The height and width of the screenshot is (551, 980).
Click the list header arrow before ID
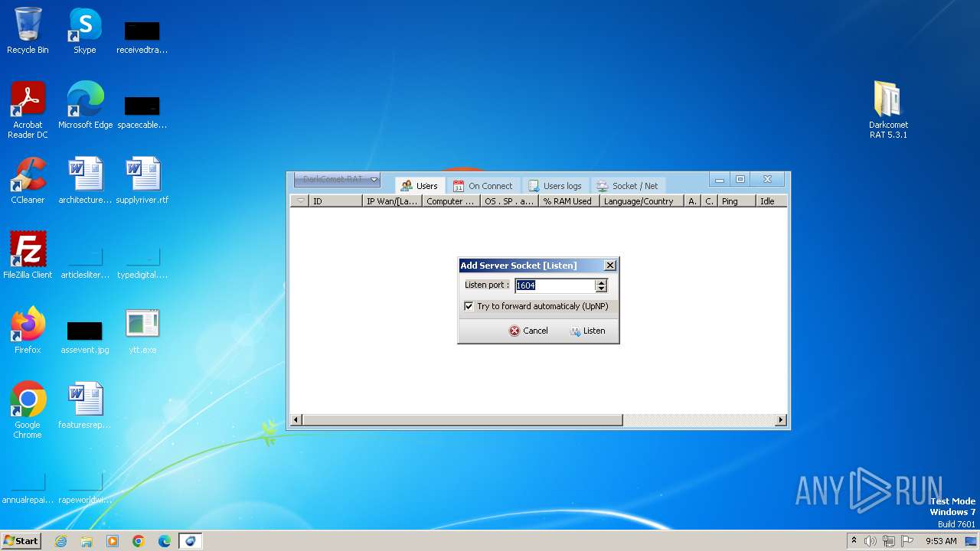(x=300, y=201)
